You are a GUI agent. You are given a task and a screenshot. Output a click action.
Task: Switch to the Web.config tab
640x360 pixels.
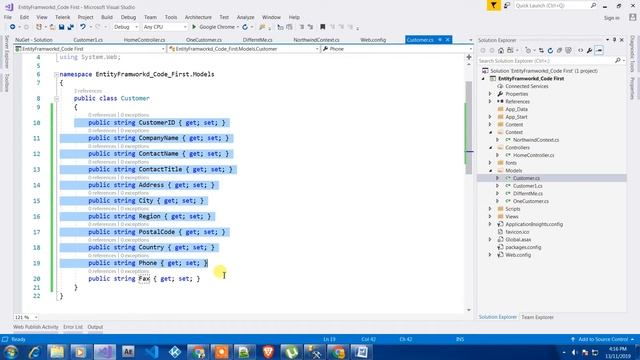click(373, 40)
